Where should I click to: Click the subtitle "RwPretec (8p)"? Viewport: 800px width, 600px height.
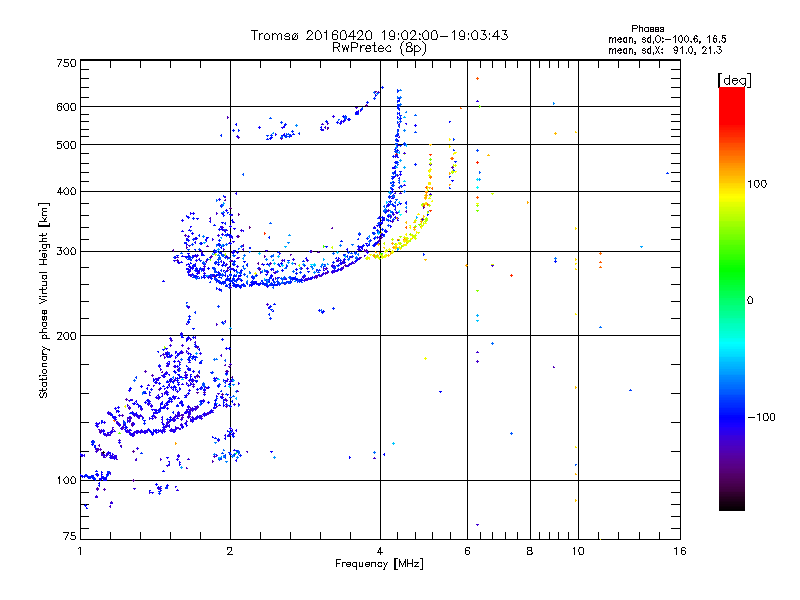379,48
